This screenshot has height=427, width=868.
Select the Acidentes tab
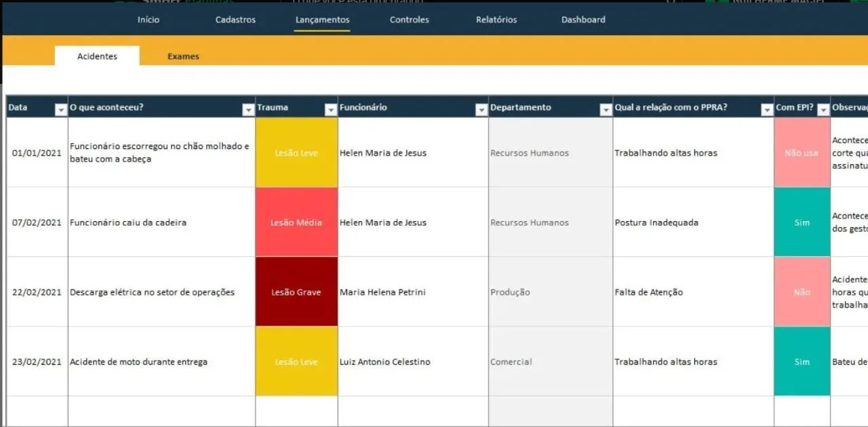pos(97,56)
